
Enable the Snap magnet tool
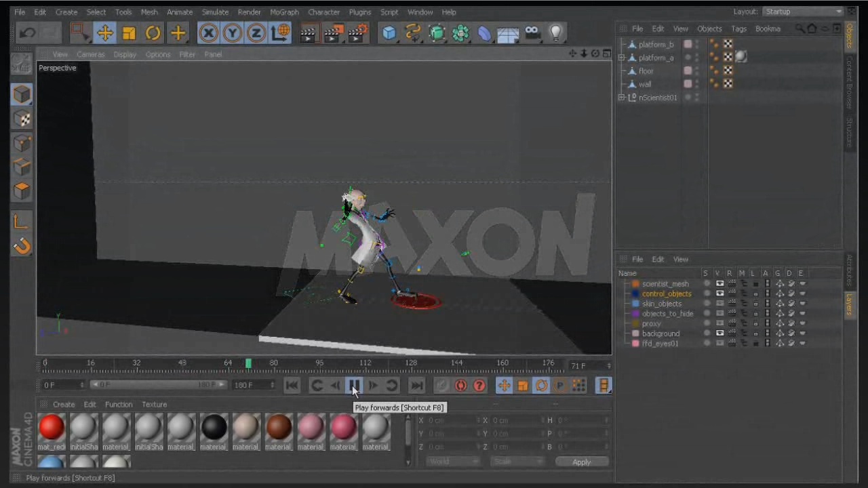[x=22, y=246]
